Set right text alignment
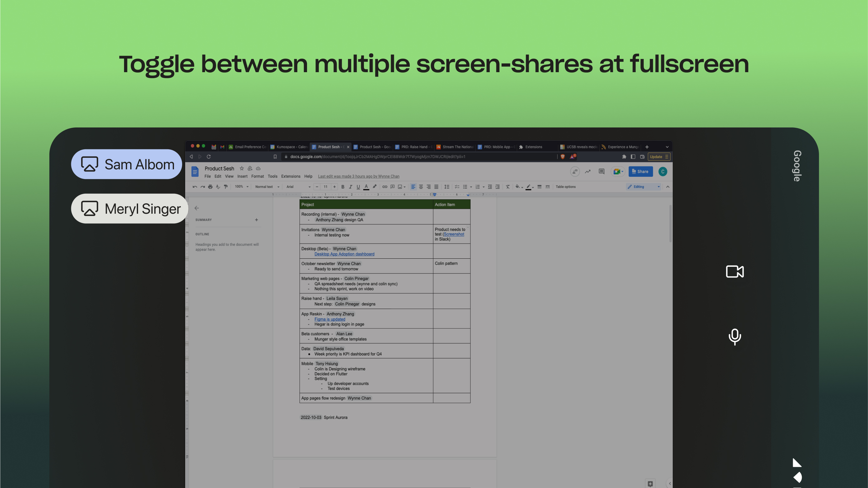The width and height of the screenshot is (868, 488). [x=429, y=187]
